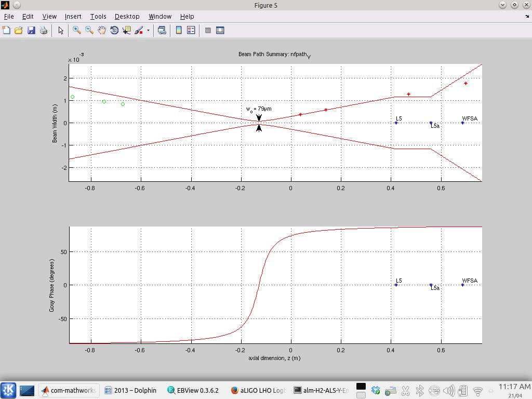Select the w₀ = 79µm annotation
The image size is (532, 399).
(259, 109)
